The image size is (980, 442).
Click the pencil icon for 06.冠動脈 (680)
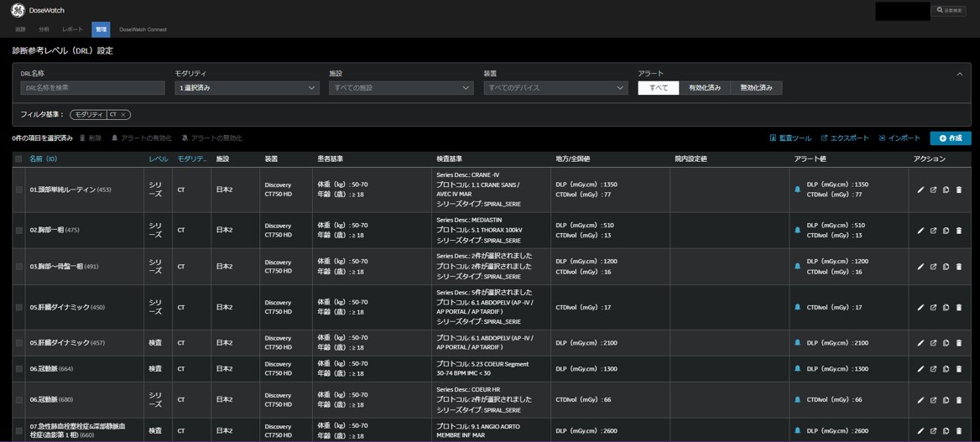[920, 400]
